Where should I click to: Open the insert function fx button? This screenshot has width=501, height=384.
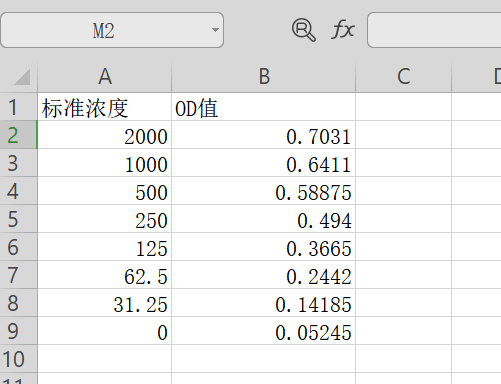343,30
